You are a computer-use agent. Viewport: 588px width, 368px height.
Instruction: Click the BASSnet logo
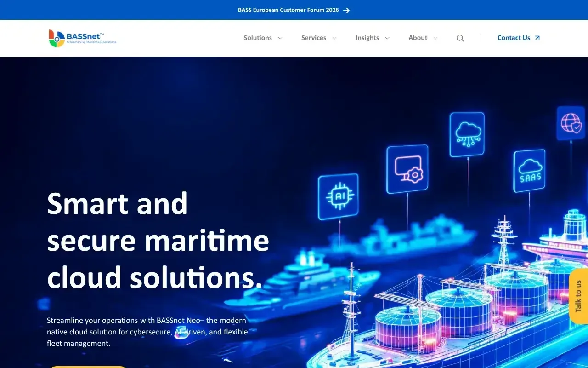pos(83,38)
